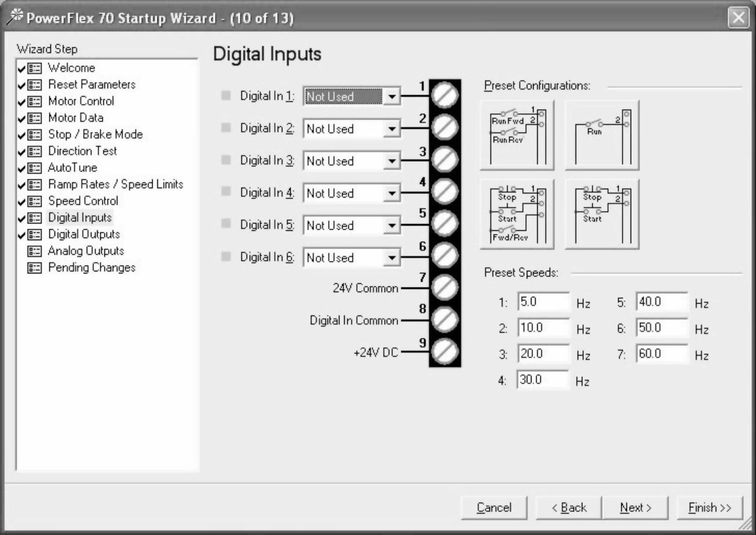This screenshot has height=535, width=756.
Task: Click terminal screw 7 for 24V Common
Action: tap(445, 287)
